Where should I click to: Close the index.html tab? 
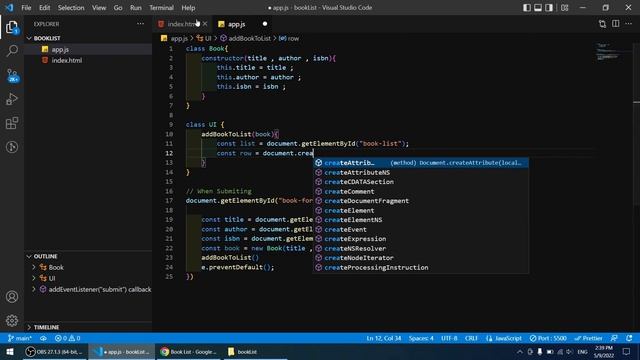pyautogui.click(x=205, y=24)
